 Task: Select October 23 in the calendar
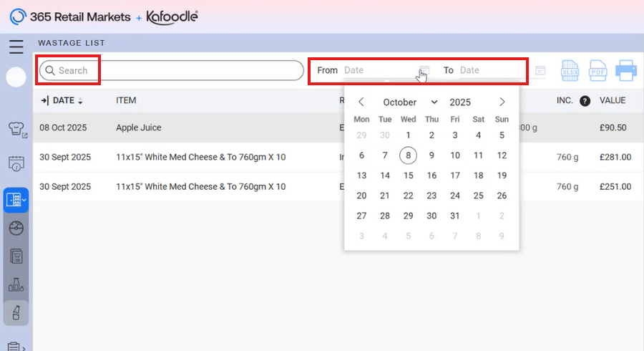pos(431,196)
